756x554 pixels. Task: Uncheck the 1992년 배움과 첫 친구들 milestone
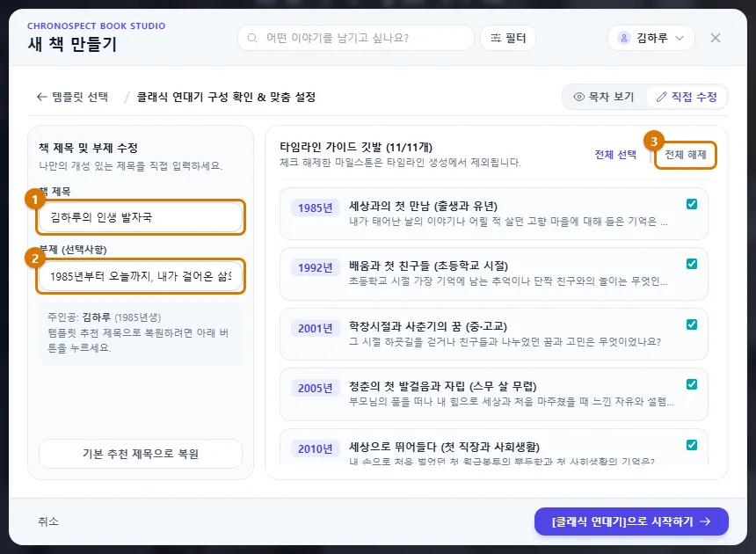(692, 264)
